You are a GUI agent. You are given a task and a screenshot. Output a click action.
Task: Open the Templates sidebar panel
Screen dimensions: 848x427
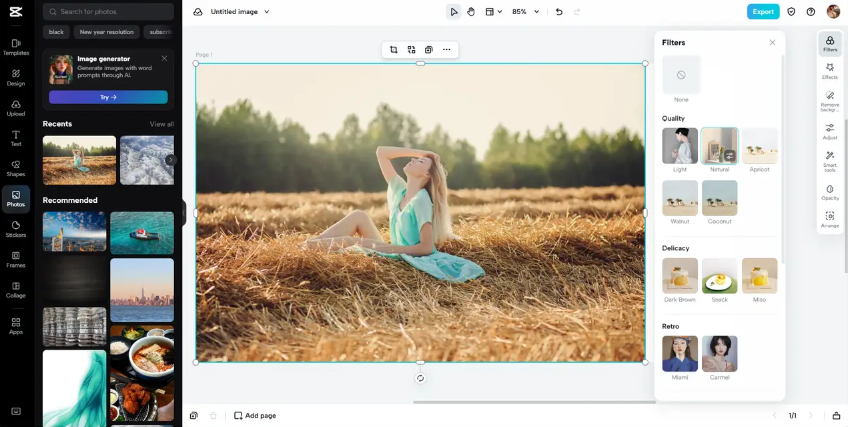tap(16, 47)
